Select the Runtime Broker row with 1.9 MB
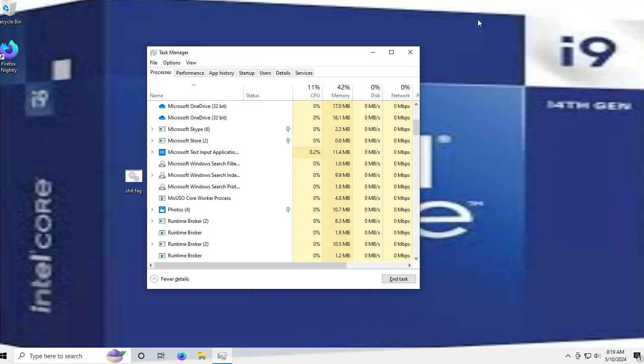Viewport: 644px width, 364px height. click(x=280, y=233)
